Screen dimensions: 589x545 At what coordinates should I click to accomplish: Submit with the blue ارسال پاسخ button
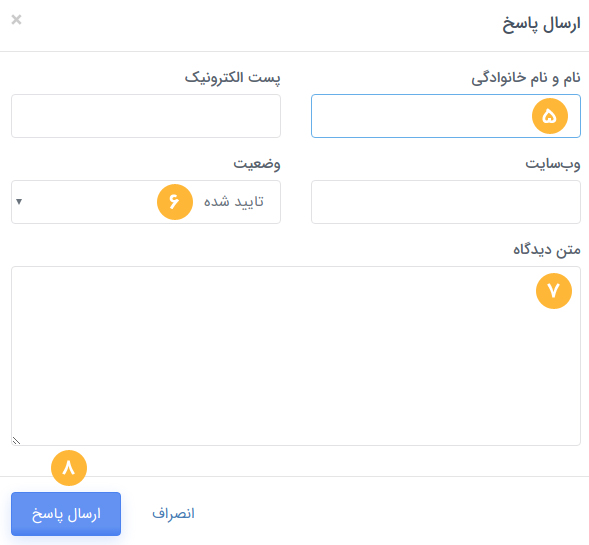pyautogui.click(x=66, y=514)
